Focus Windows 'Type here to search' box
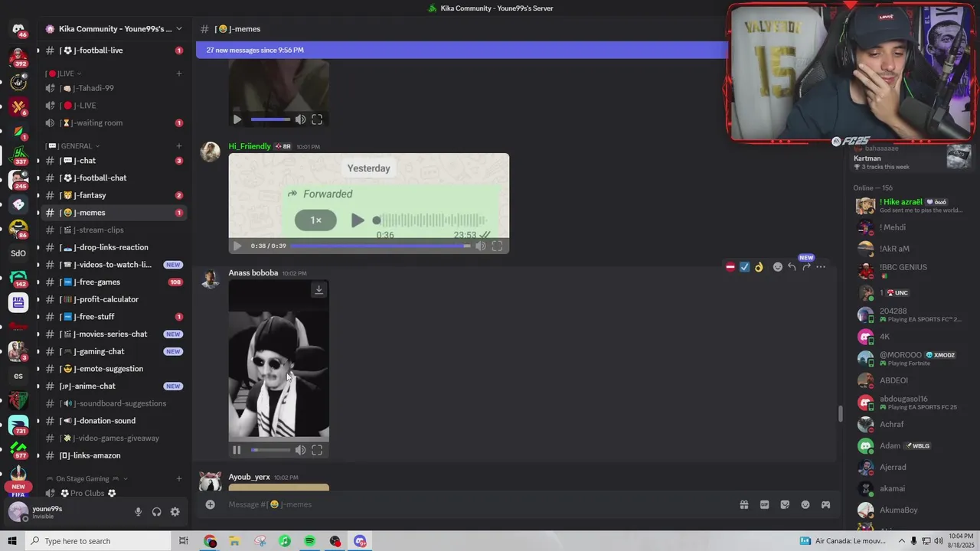 click(97, 541)
